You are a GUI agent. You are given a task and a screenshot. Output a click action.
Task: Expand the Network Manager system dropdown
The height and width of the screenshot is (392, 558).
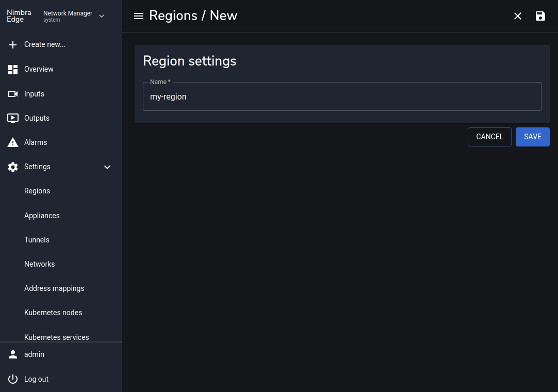102,16
